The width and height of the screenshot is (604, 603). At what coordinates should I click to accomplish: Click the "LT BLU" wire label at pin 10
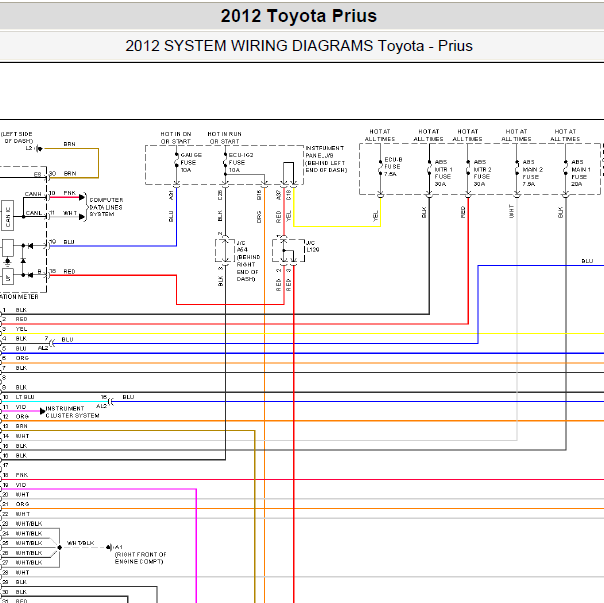click(25, 397)
